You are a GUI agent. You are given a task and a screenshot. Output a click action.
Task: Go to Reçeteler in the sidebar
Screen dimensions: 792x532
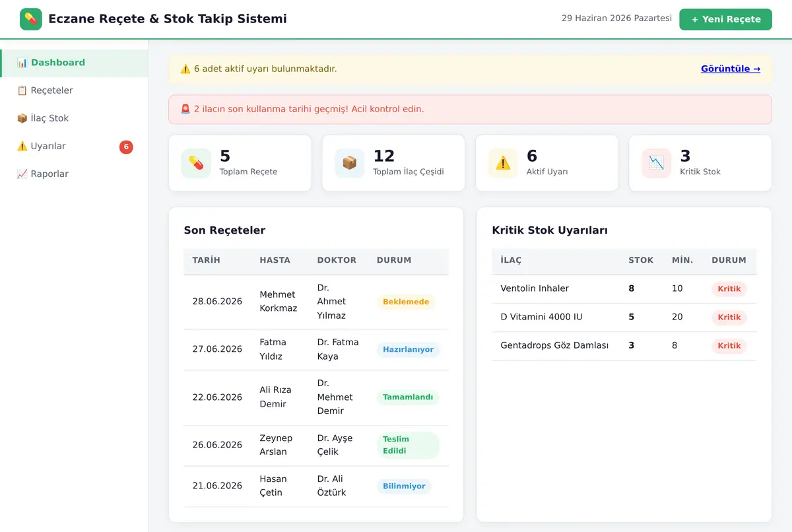[74, 90]
